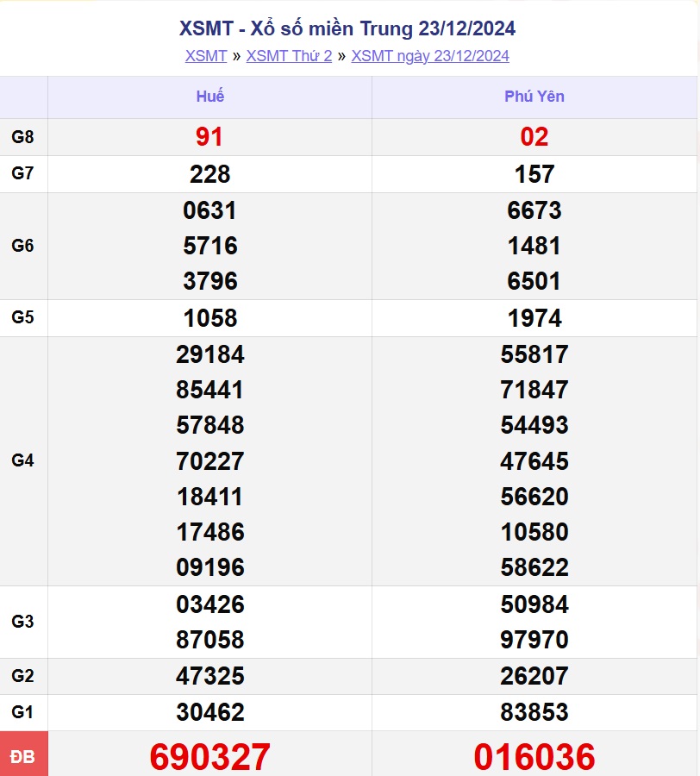Select the G8 row label
Screen dimensions: 700x776
[x=23, y=137]
